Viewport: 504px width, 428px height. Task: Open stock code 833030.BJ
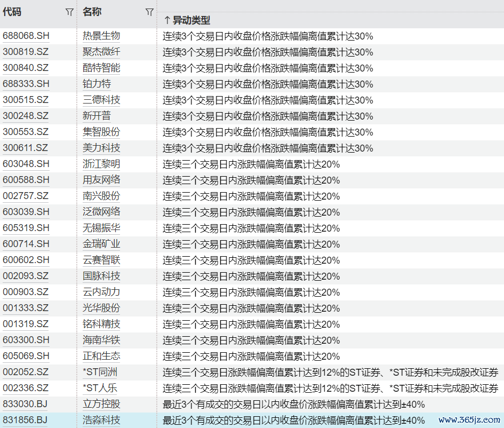click(x=25, y=404)
